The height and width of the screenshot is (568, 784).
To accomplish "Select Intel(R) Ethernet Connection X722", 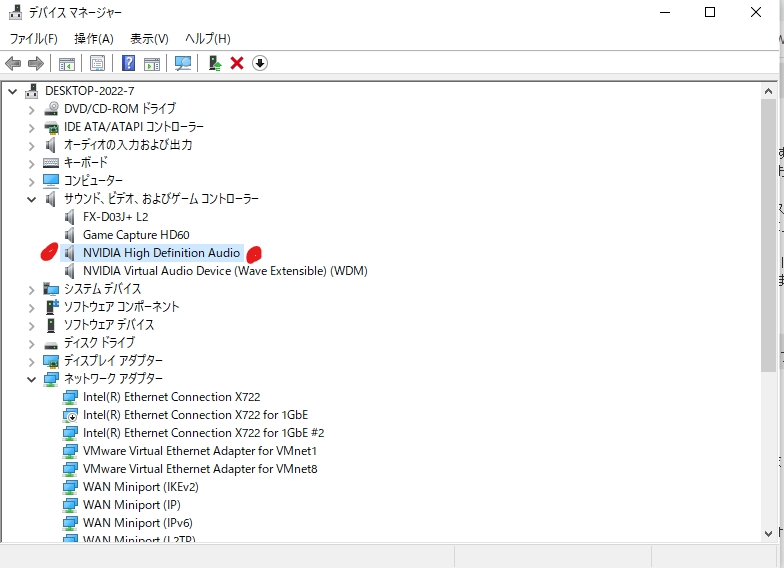I will [x=172, y=397].
